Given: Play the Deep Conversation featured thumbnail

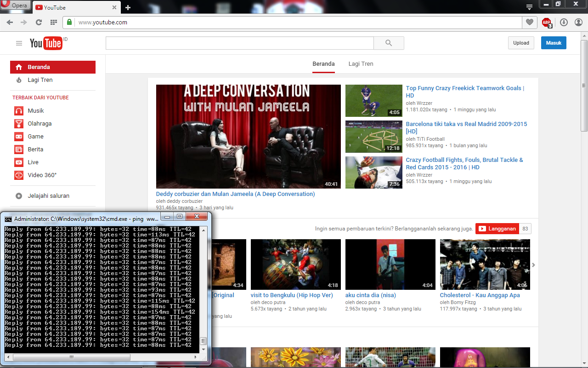Looking at the screenshot, I should 249,137.
